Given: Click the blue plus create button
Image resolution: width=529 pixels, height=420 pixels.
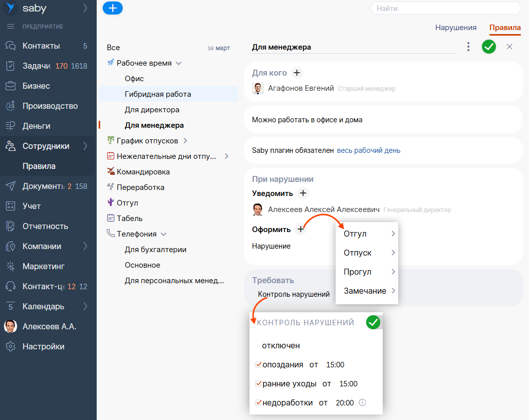Looking at the screenshot, I should 112,8.
